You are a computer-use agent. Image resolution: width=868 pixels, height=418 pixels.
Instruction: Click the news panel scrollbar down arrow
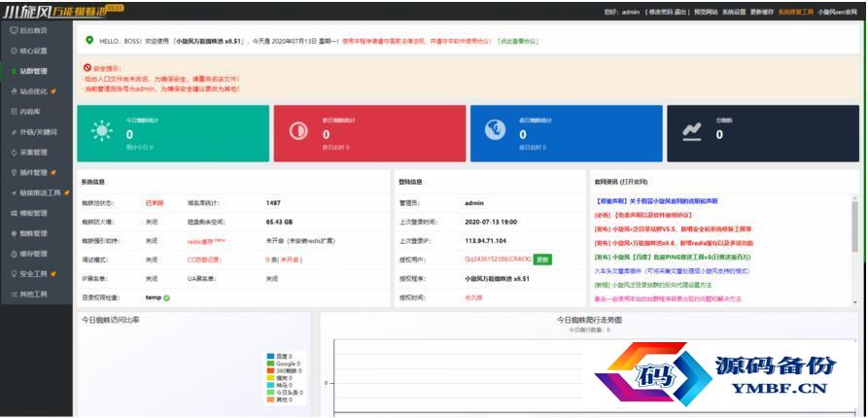tap(854, 301)
